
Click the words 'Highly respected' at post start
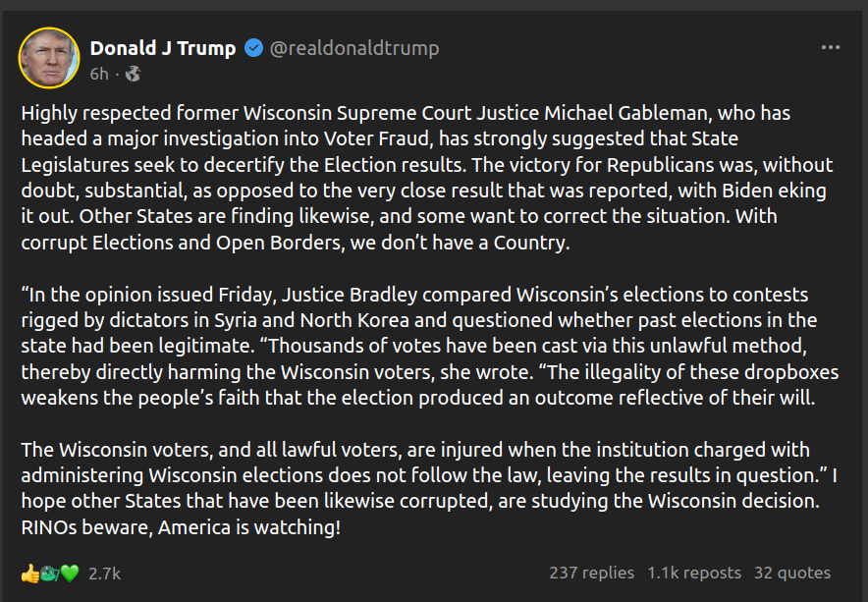(x=81, y=113)
